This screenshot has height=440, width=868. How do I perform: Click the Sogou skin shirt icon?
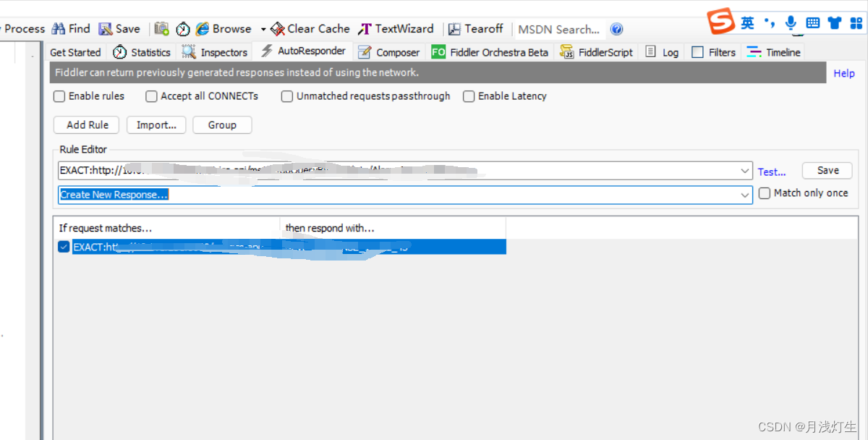[835, 23]
